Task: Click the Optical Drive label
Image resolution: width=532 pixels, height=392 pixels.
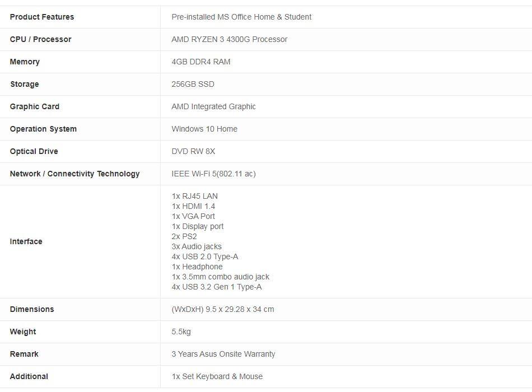Action: [34, 151]
